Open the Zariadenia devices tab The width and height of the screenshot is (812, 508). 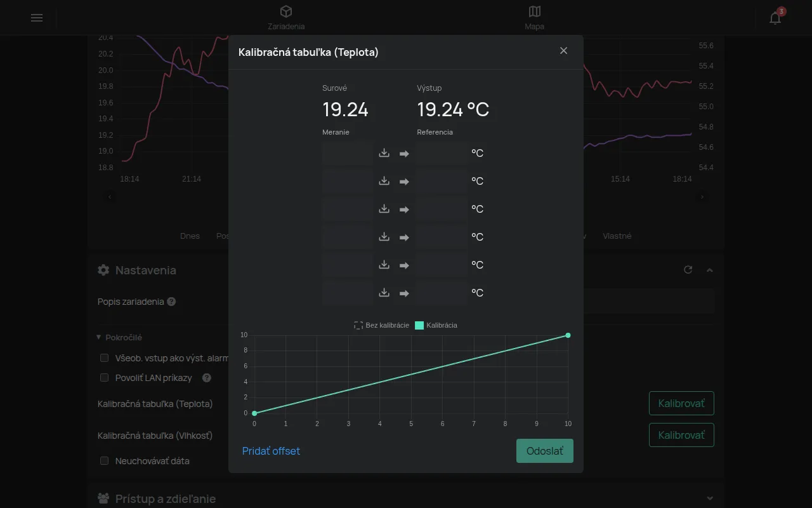(286, 18)
